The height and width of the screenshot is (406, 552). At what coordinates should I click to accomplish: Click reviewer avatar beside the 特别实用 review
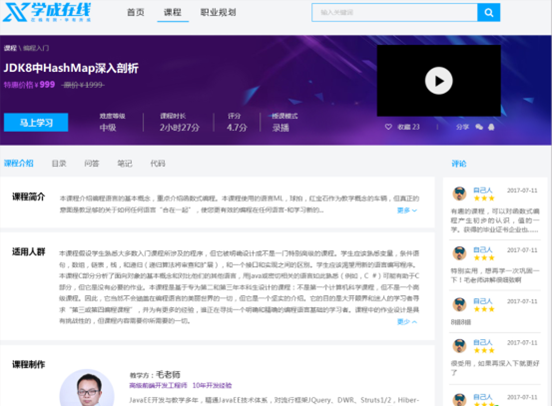459,253
